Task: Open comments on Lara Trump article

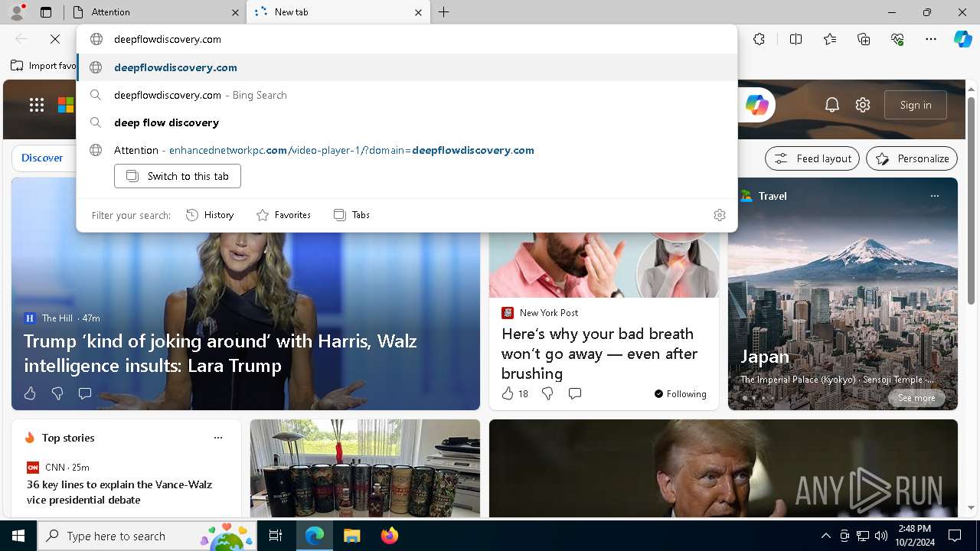Action: tap(85, 393)
